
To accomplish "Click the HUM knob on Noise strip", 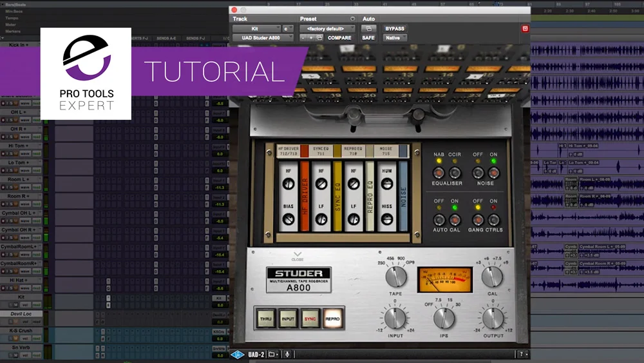I will tap(387, 184).
